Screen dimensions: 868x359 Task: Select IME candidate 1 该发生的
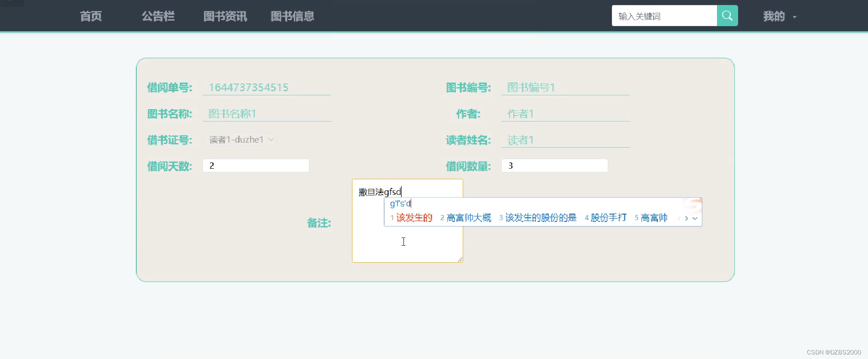coord(411,218)
